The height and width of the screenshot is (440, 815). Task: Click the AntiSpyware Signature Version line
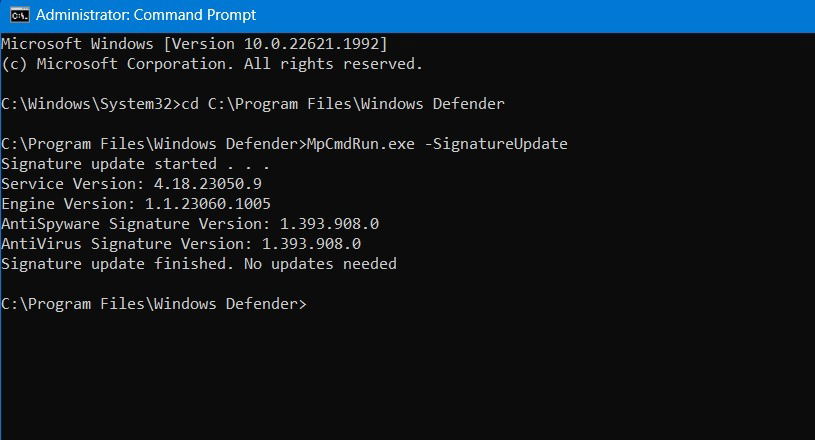pyautogui.click(x=190, y=224)
